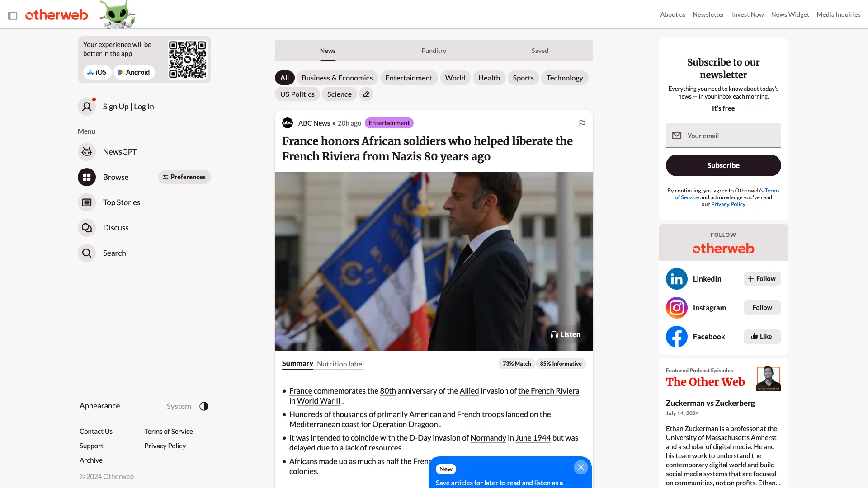Expand the Nutrition label section
The width and height of the screenshot is (868, 488).
[x=340, y=363]
